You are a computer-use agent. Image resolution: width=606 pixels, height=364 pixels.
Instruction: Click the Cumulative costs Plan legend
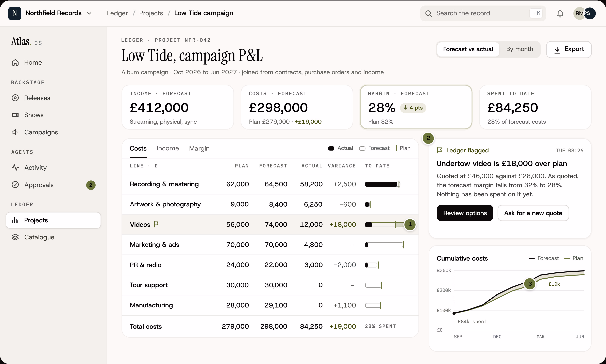pyautogui.click(x=574, y=258)
